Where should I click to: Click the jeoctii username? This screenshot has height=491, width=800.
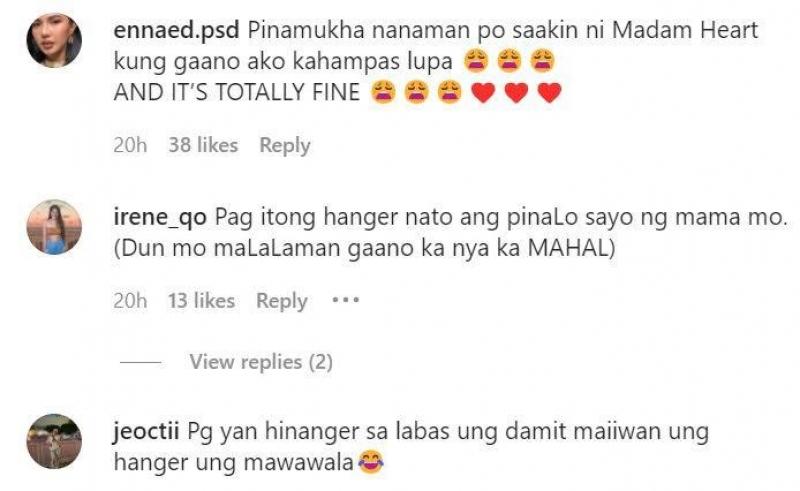coord(146,432)
